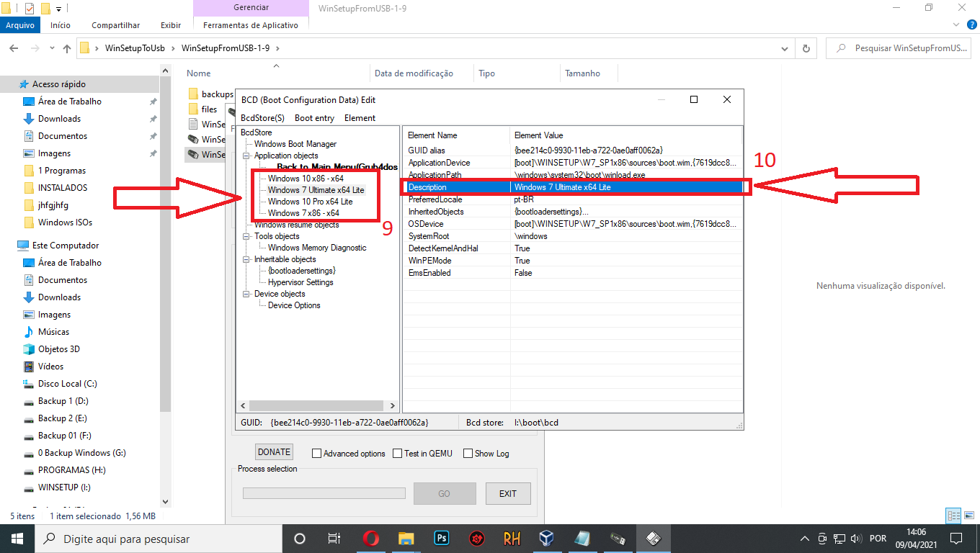Open Cortana circle on the taskbar
The height and width of the screenshot is (553, 980).
(300, 539)
